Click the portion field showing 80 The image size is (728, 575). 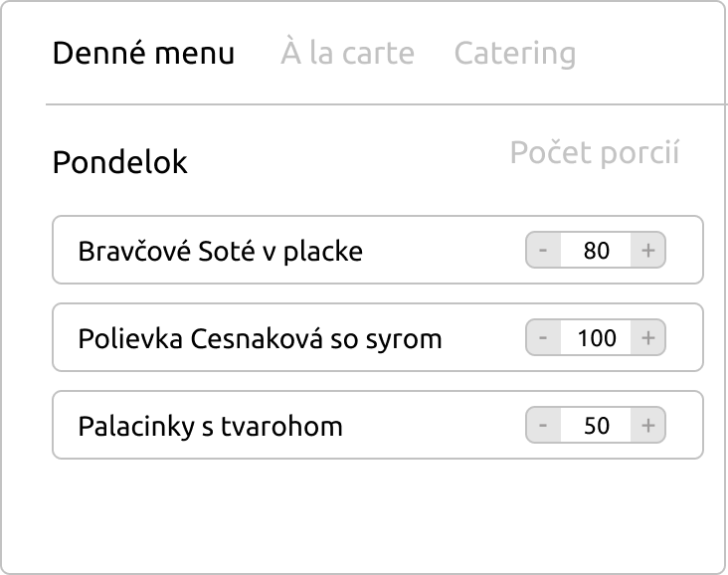(596, 251)
